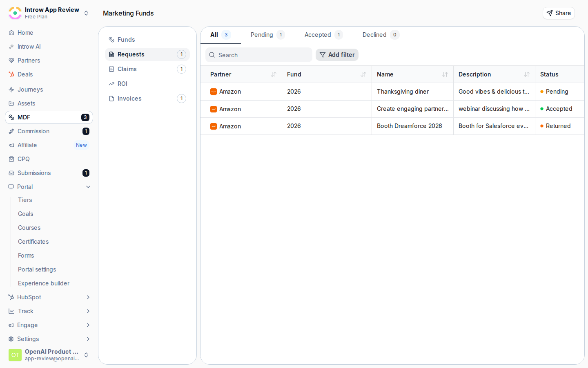Click 'Good vibes & delicious' description

pos(494,92)
